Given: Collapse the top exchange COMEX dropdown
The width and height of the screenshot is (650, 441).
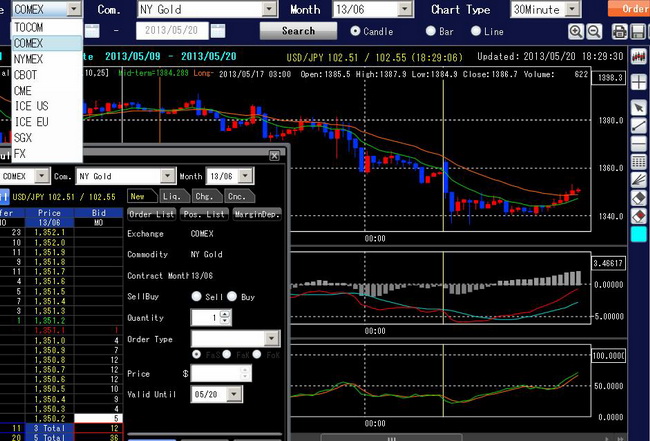Looking at the screenshot, I should pos(74,9).
